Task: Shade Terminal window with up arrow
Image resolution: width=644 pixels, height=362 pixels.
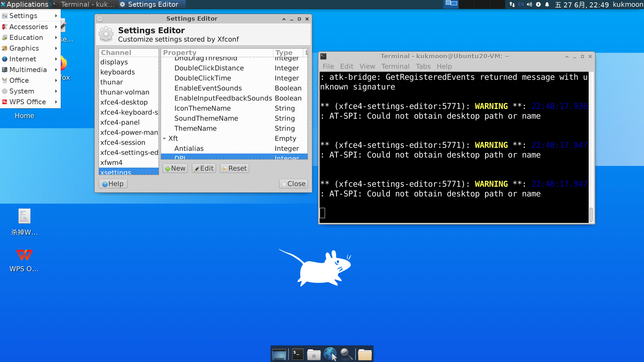Action: point(567,57)
